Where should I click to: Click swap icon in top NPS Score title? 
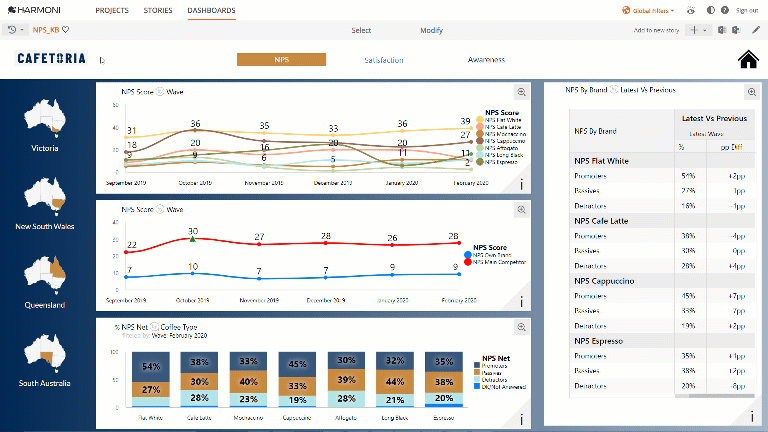coord(160,92)
